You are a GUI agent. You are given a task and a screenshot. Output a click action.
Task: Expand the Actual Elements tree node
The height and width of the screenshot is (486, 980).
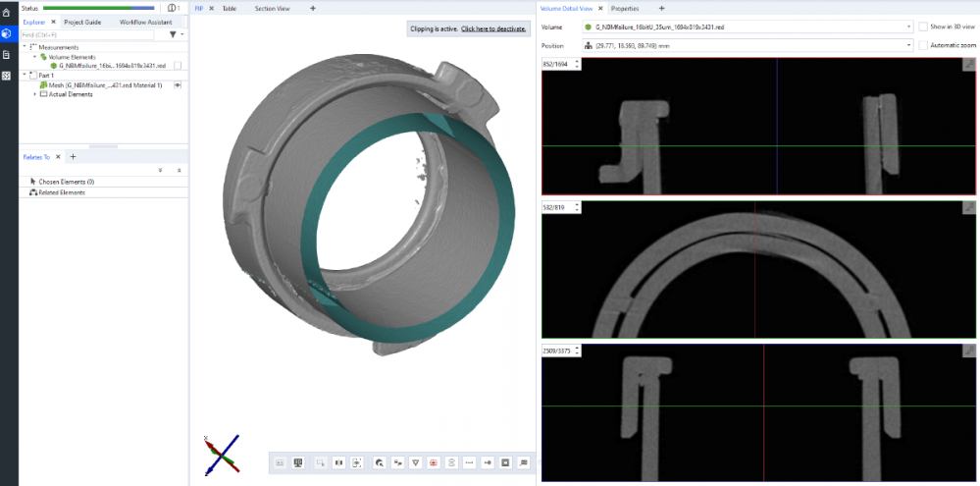(34, 94)
